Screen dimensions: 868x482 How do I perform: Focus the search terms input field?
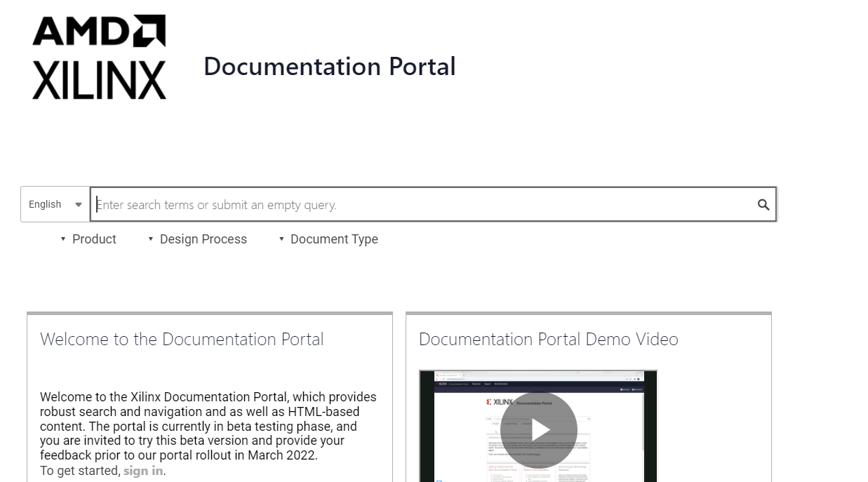point(421,205)
